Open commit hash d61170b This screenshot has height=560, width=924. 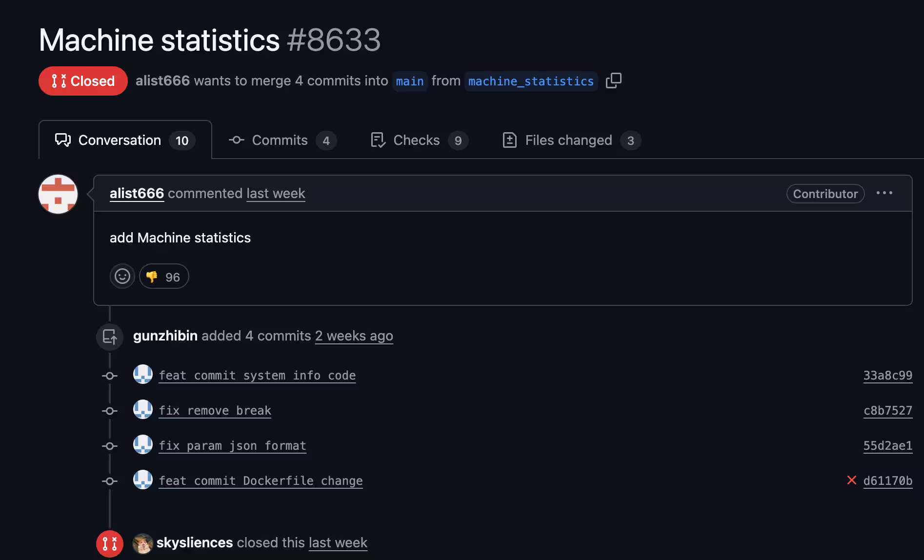click(x=887, y=481)
